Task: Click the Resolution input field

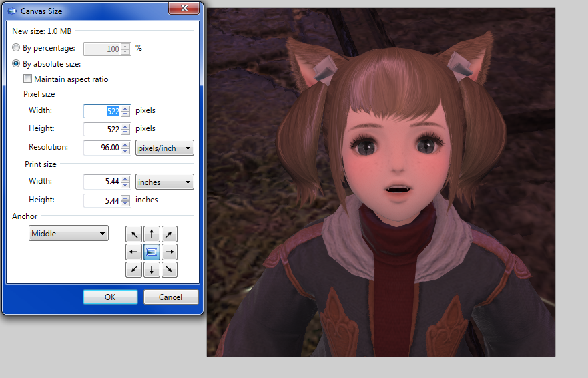Action: point(102,148)
